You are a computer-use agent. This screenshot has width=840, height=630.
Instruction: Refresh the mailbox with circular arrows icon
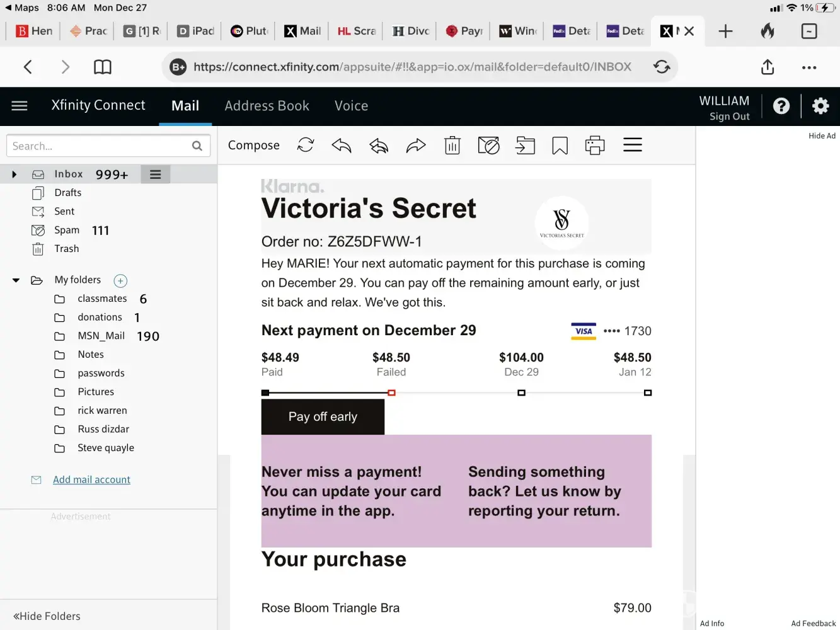(306, 146)
